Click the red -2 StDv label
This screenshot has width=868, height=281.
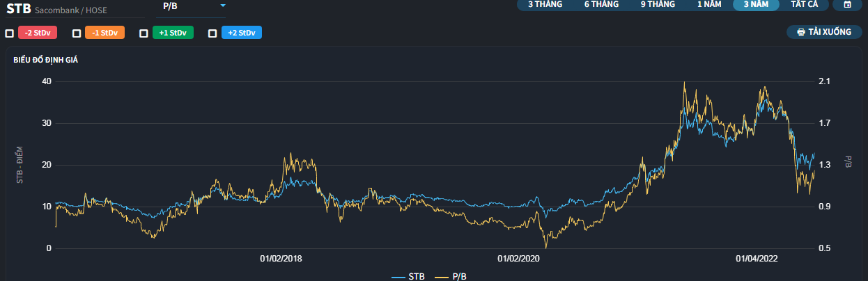point(38,33)
